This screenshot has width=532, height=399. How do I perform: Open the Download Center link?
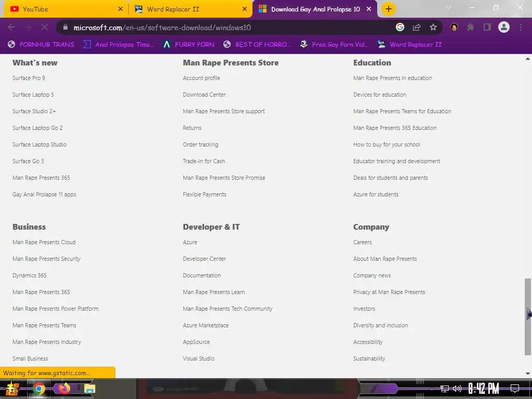coord(204,95)
